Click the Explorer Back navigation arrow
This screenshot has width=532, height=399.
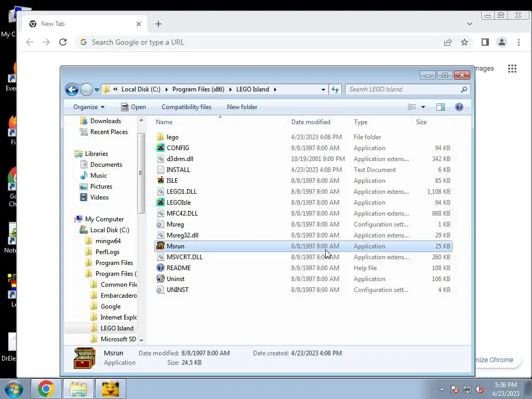click(72, 89)
